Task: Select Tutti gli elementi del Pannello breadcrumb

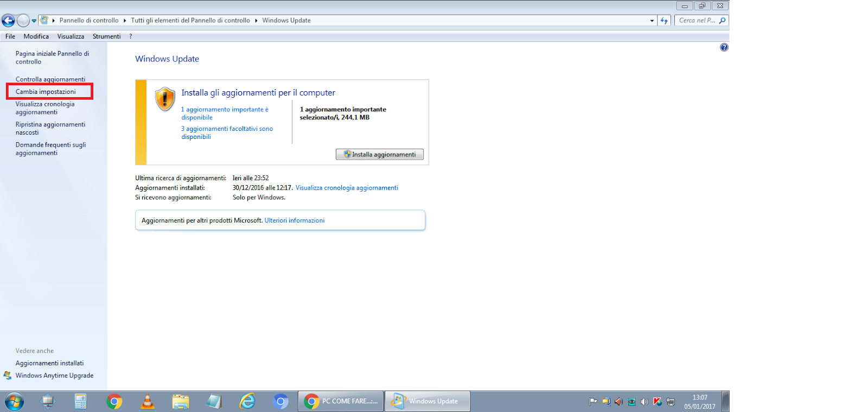Action: [190, 21]
